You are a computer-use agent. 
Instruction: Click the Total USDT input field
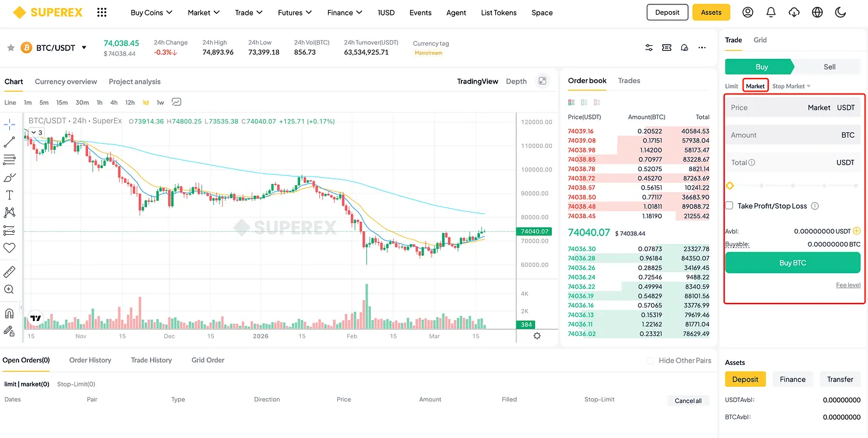793,162
